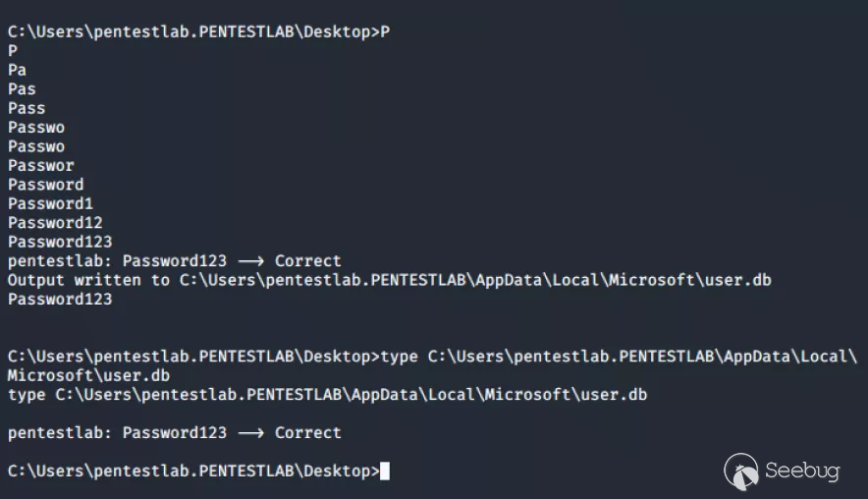Viewport: 868px width, 499px height.
Task: Select the "Password12" output line
Action: (x=55, y=223)
